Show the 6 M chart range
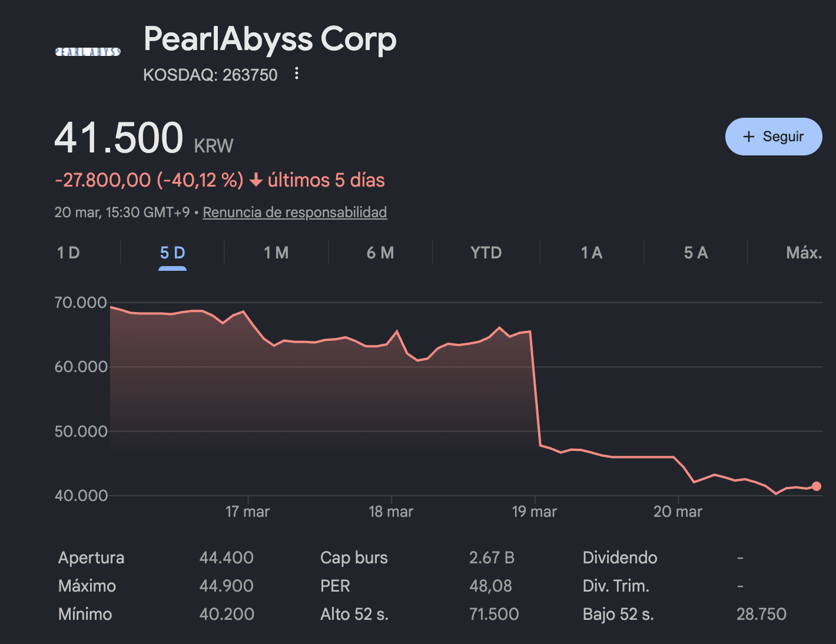836x644 pixels. pos(380,253)
